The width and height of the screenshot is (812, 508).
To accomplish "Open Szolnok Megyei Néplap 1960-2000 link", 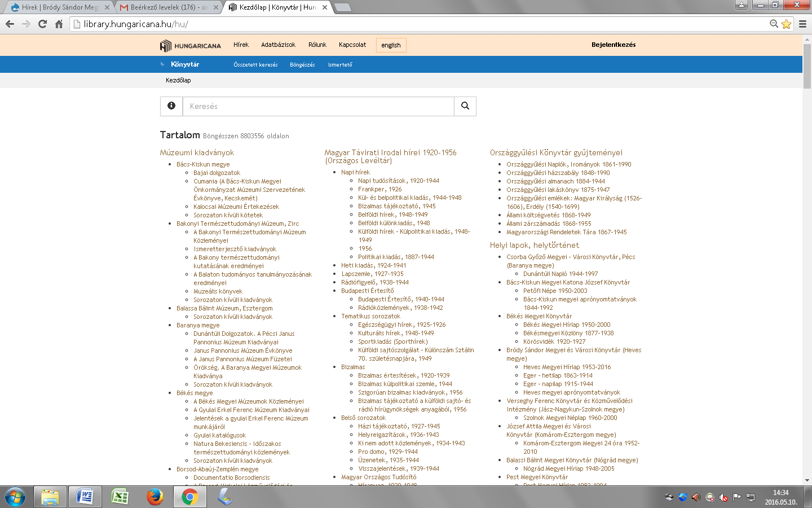I will pyautogui.click(x=570, y=418).
